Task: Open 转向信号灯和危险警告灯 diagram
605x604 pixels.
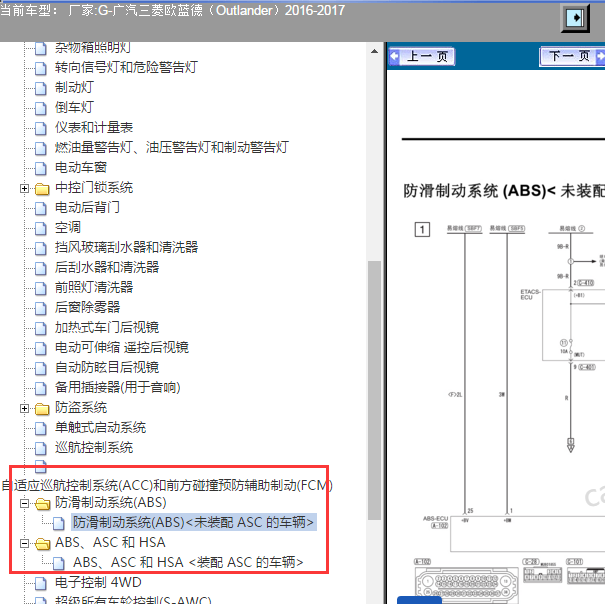Action: 126,68
